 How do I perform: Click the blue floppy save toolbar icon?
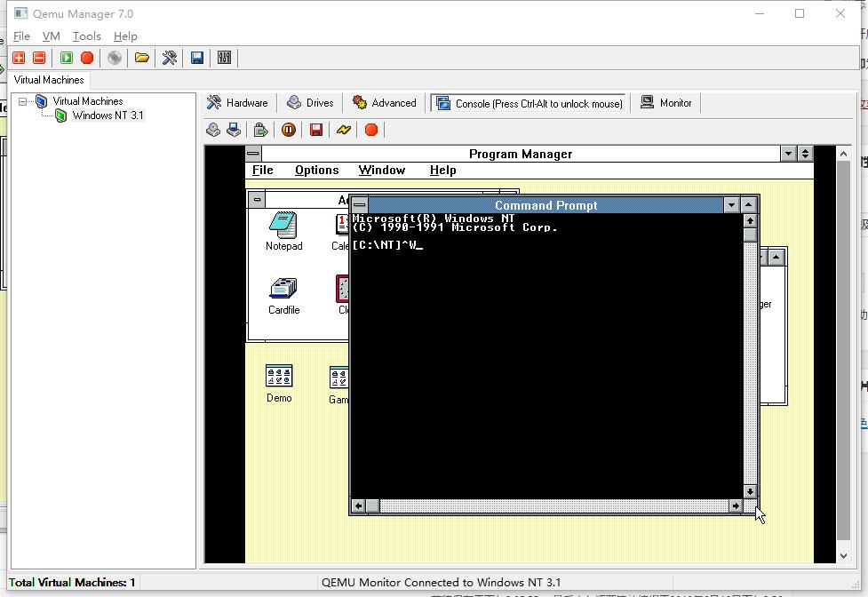[x=197, y=58]
